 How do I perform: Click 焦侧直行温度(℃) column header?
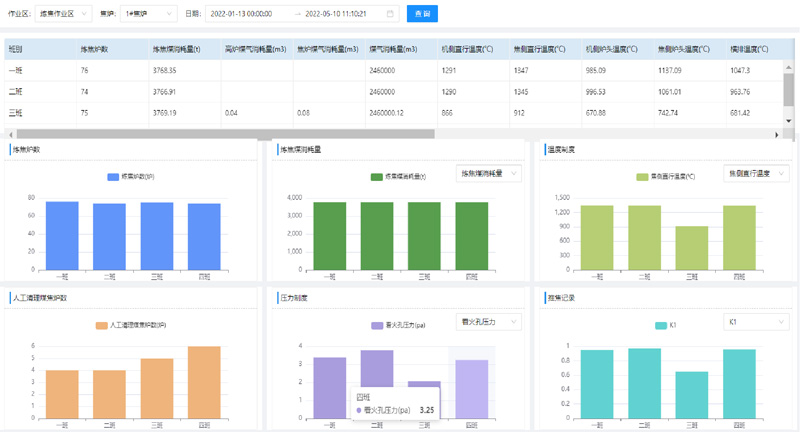click(x=546, y=49)
